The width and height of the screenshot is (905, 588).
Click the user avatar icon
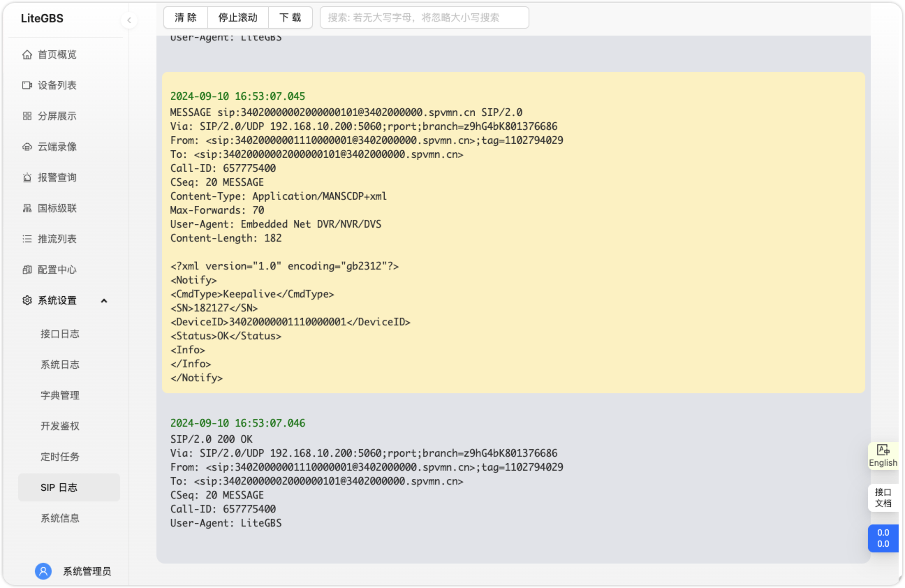click(43, 571)
